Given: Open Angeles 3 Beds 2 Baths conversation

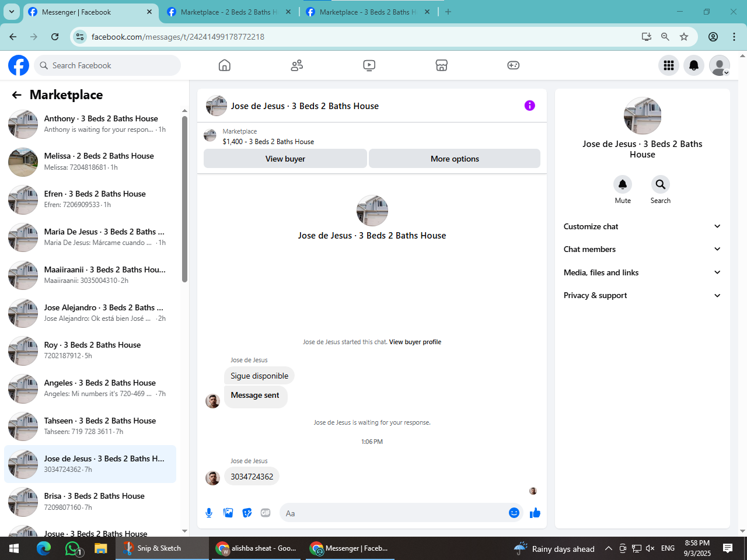Looking at the screenshot, I should (90, 388).
